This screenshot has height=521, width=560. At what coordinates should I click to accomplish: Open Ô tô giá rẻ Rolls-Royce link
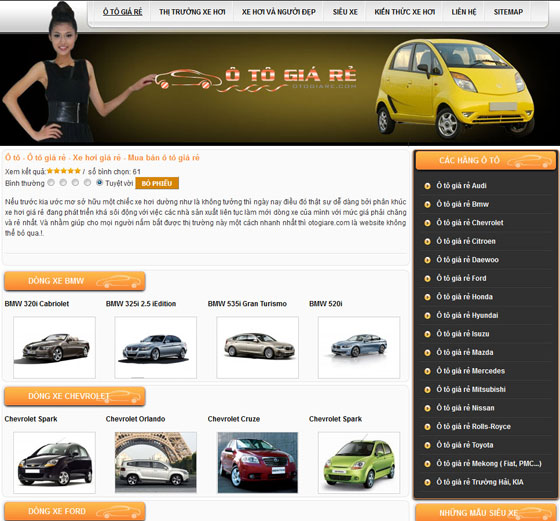pos(473,426)
